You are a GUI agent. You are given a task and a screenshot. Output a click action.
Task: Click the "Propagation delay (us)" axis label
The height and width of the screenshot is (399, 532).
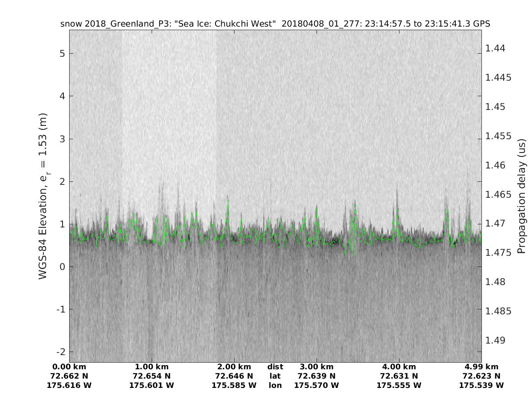pyautogui.click(x=522, y=196)
